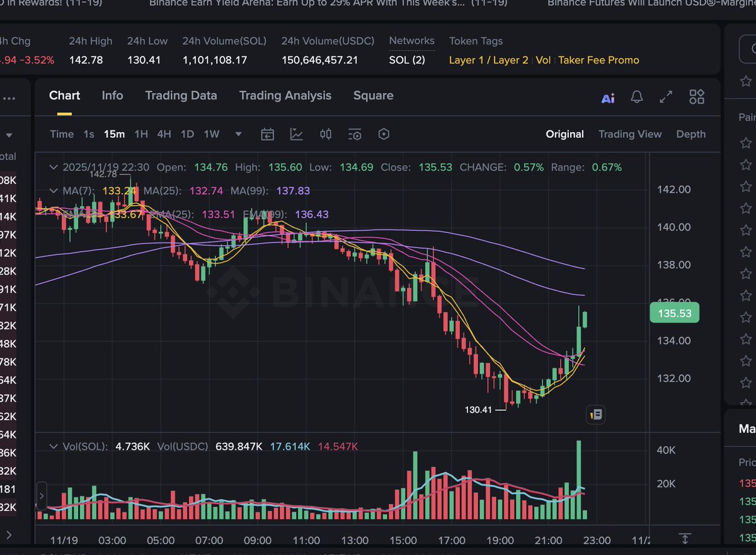Click the SOL (2) networks value
The image size is (756, 555).
click(407, 60)
